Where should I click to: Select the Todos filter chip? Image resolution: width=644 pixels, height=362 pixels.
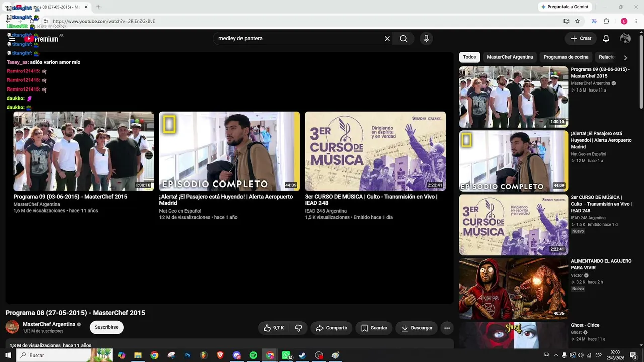click(x=469, y=57)
